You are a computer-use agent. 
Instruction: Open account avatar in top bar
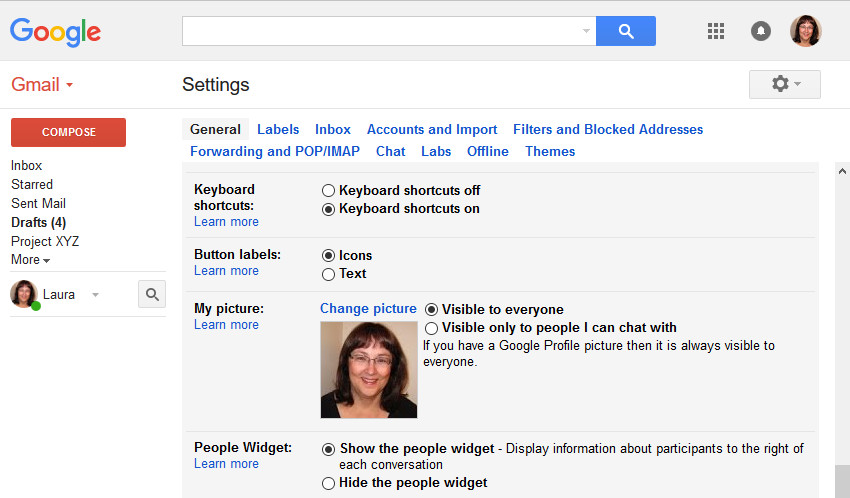[806, 31]
